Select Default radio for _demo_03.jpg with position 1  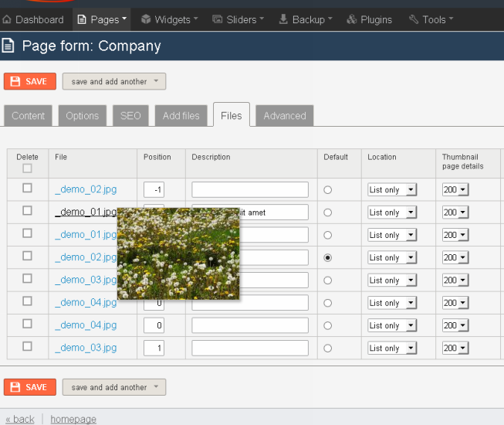pyautogui.click(x=327, y=348)
